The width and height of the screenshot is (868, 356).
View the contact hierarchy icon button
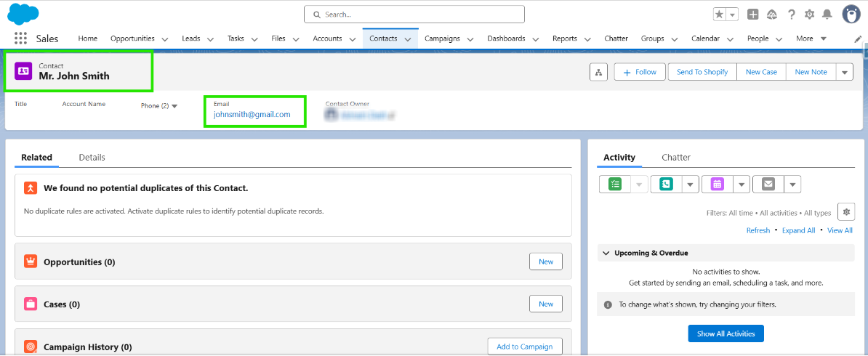click(x=598, y=72)
